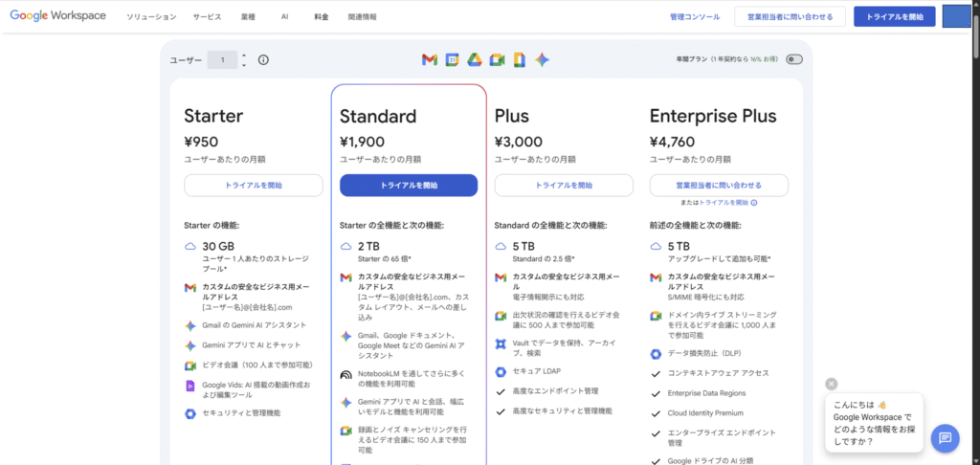This screenshot has width=980, height=465.
Task: Click the info icon next to the user count
Action: point(264,60)
